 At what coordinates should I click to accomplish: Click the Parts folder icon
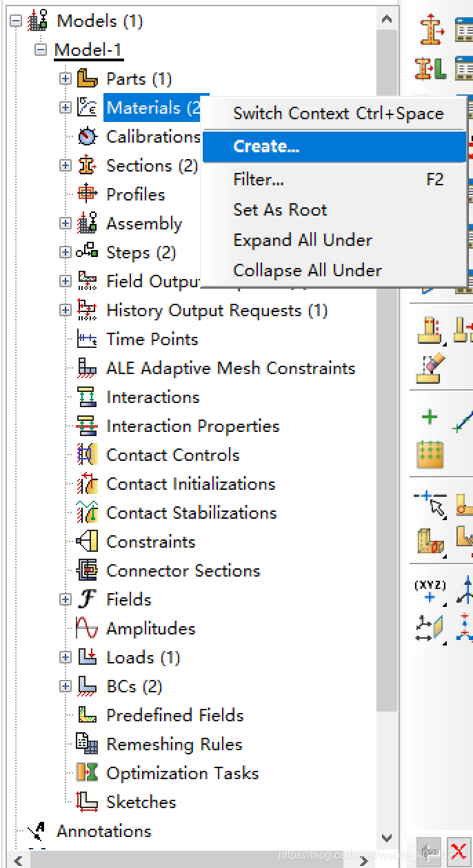87,79
